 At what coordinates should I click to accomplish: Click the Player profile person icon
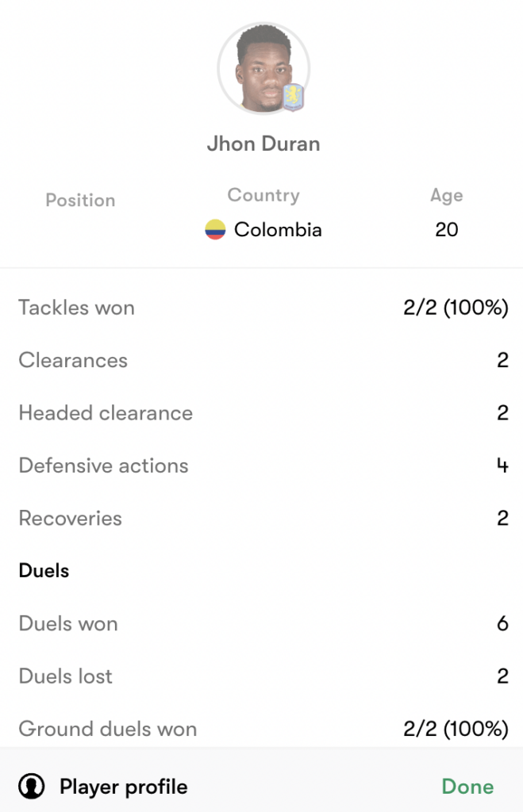tap(33, 787)
